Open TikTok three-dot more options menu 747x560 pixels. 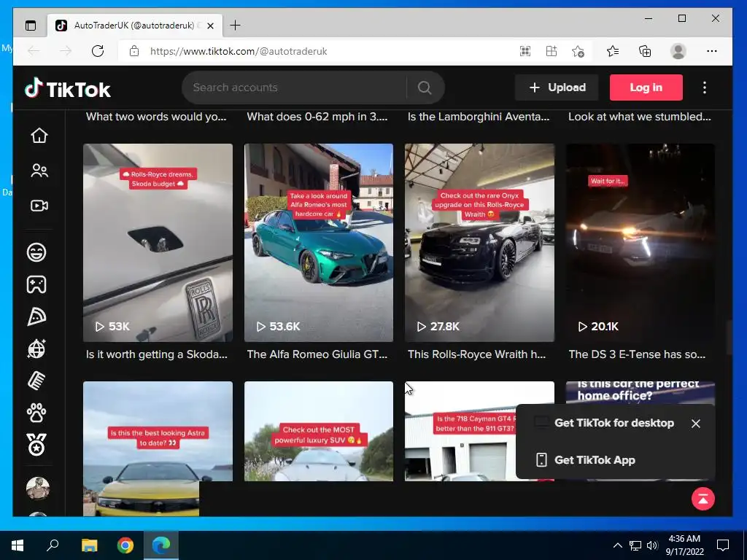click(x=705, y=87)
